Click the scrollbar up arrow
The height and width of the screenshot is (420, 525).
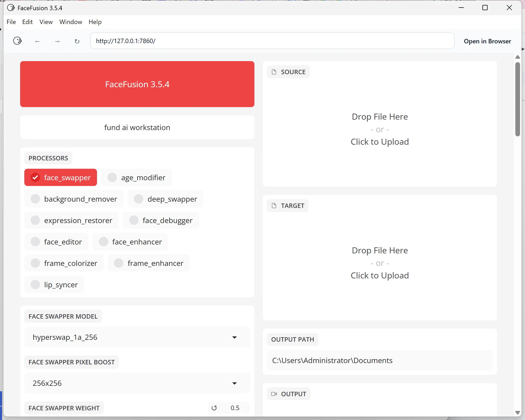pos(517,57)
